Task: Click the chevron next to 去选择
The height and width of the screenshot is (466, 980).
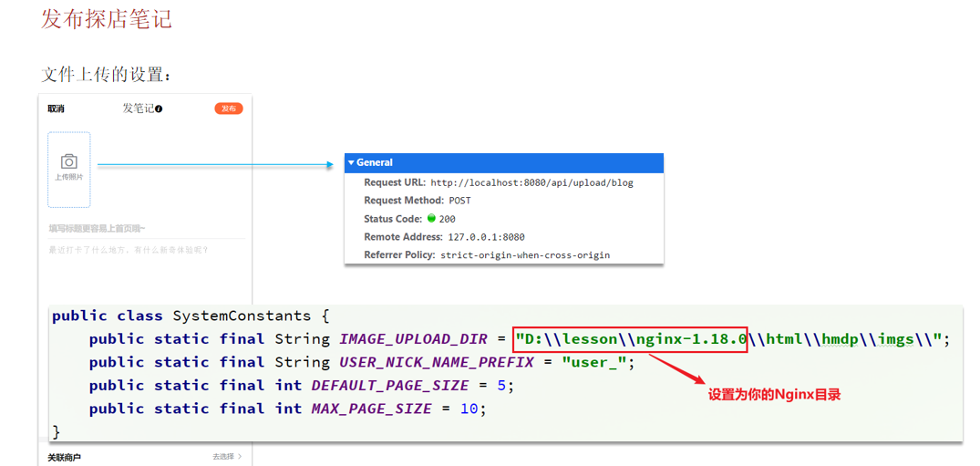Action: [x=240, y=456]
